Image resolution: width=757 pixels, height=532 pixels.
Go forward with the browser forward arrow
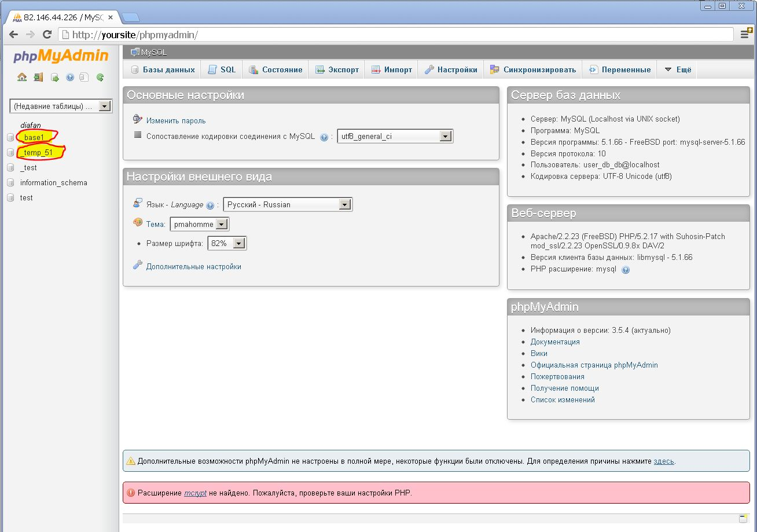tap(30, 34)
